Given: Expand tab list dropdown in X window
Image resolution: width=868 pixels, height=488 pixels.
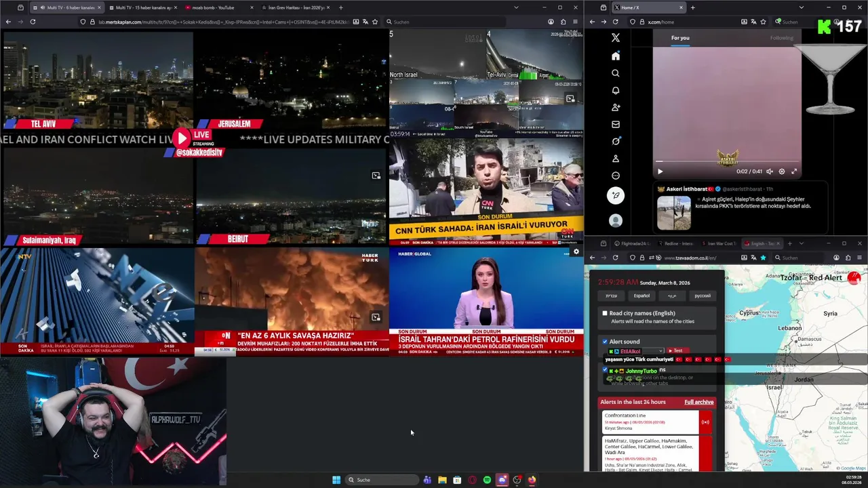Looking at the screenshot, I should click(x=801, y=7).
